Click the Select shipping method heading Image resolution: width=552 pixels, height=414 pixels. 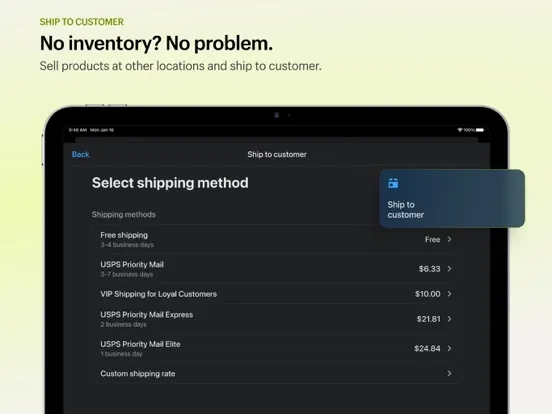coord(170,183)
